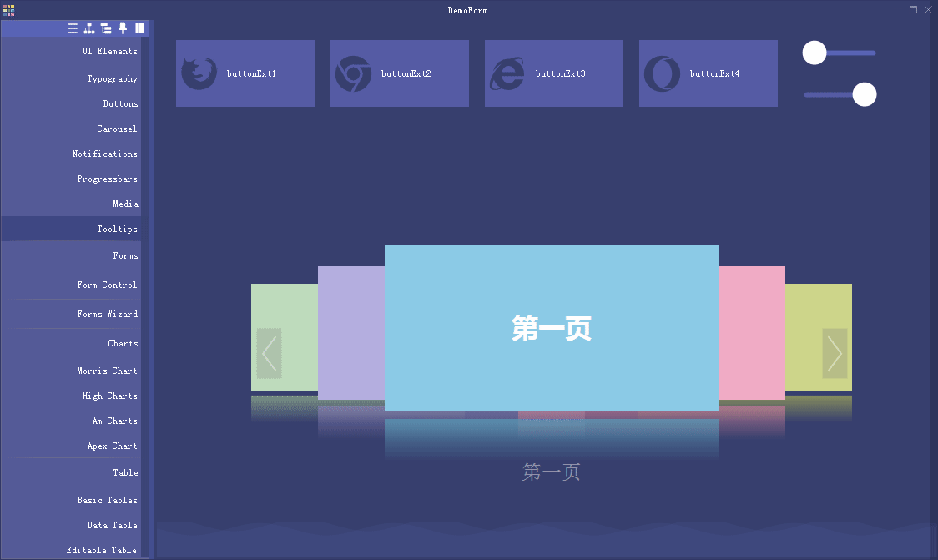This screenshot has height=560, width=938.
Task: Open the list menu icon in sidebar toolbar
Action: pyautogui.click(x=73, y=28)
